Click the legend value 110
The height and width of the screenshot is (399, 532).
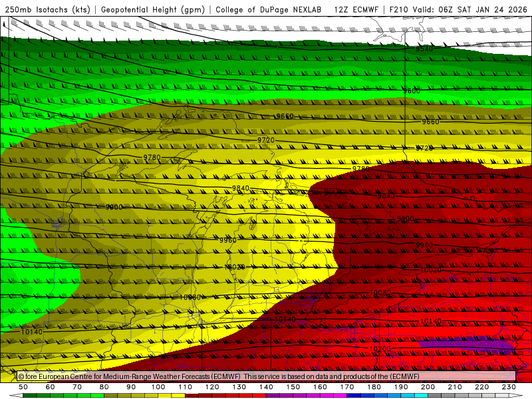(x=186, y=387)
